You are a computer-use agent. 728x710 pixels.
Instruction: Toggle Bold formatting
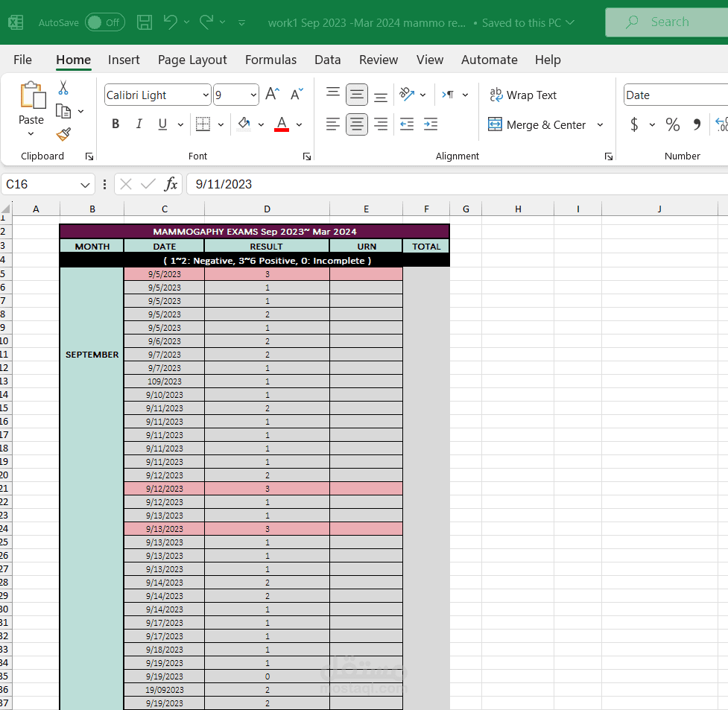(115, 124)
